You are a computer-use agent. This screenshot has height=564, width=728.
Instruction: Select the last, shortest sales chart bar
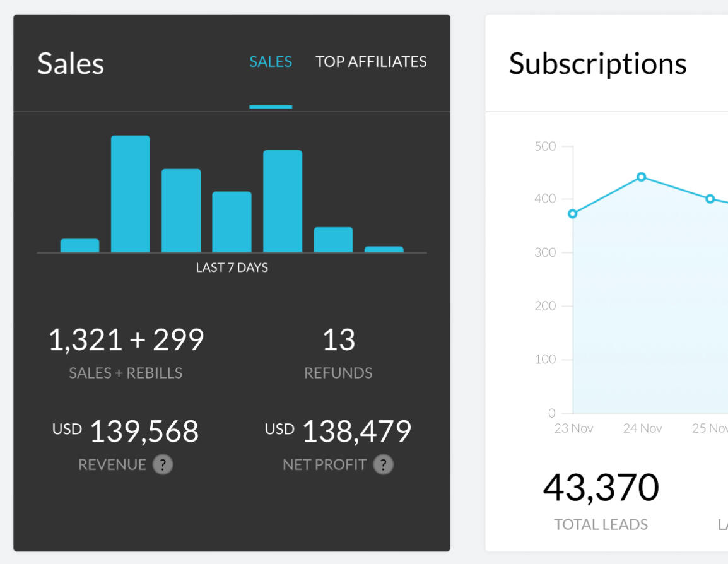pos(384,249)
